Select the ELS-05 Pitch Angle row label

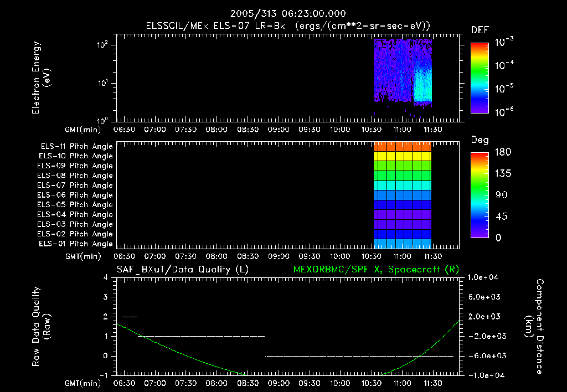point(75,205)
